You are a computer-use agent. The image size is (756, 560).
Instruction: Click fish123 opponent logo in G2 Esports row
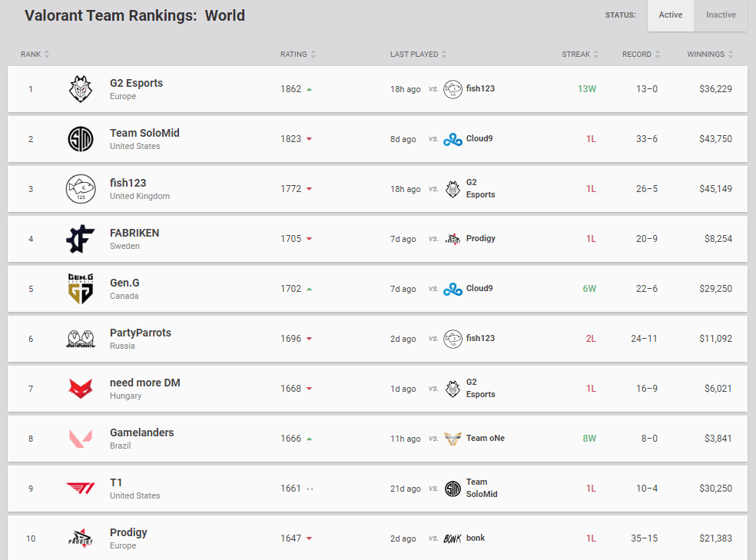pos(453,89)
